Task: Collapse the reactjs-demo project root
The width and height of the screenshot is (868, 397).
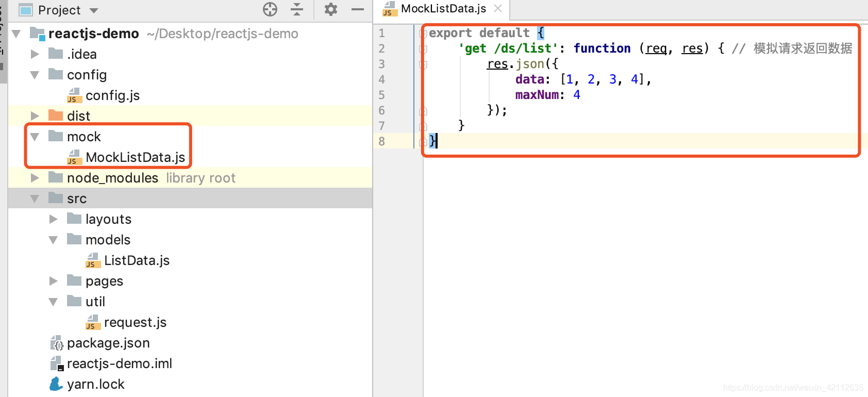Action: (x=16, y=34)
